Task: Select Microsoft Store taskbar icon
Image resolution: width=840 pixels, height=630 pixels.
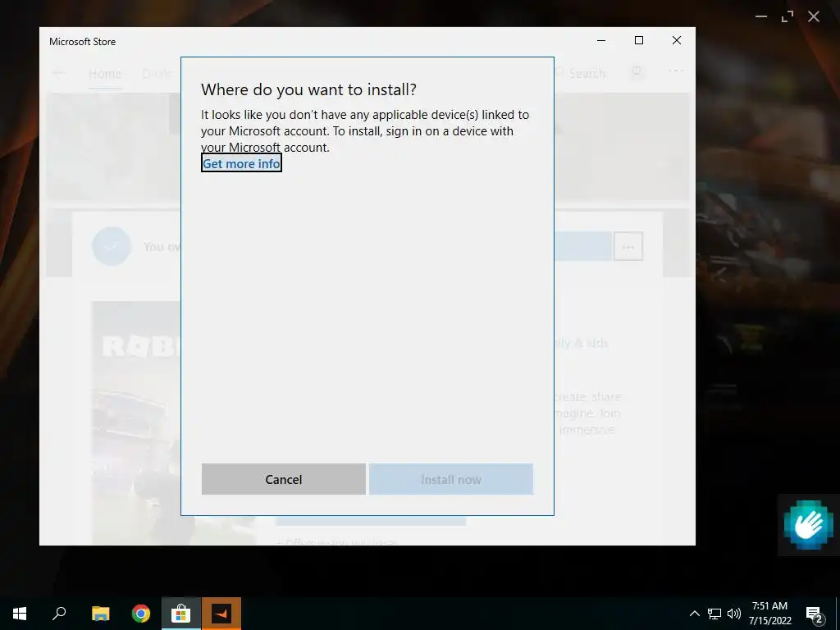Action: [181, 614]
